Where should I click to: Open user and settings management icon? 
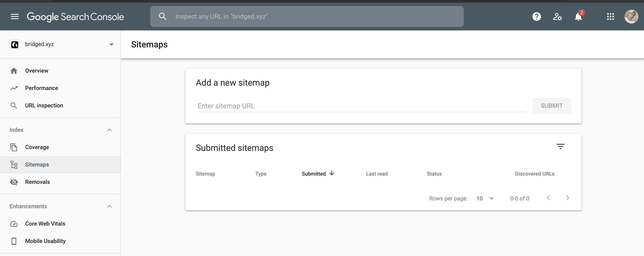(557, 17)
